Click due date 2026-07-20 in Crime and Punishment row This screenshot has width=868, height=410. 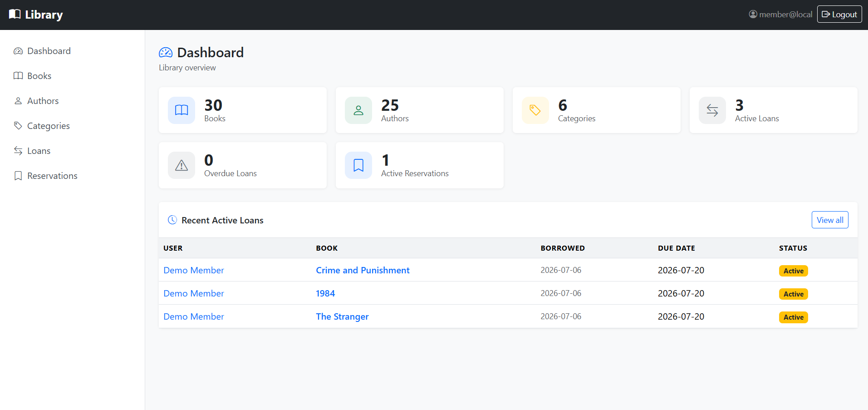tap(681, 270)
